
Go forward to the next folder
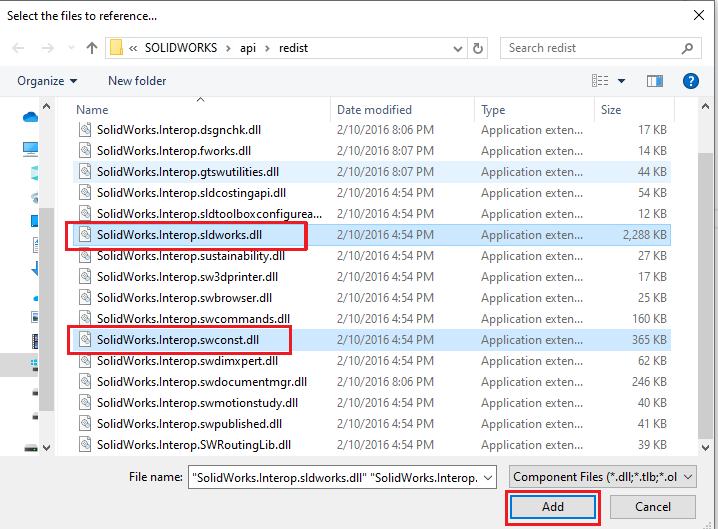(48, 48)
